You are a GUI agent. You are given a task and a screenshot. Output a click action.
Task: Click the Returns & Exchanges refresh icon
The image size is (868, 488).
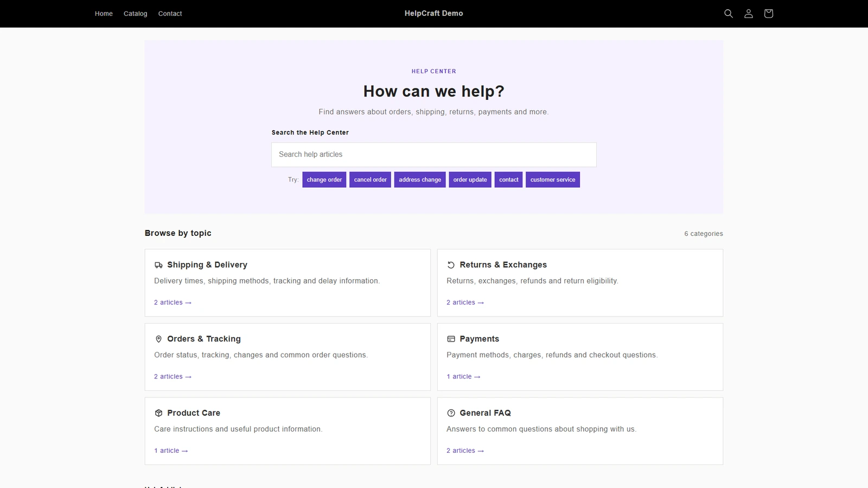coord(451,265)
